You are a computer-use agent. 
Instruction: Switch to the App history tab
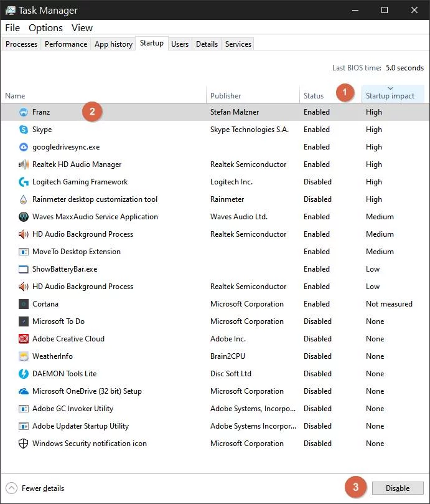point(113,44)
